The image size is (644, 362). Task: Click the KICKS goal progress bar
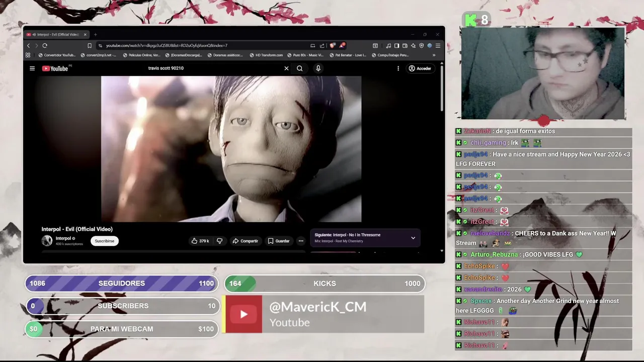[x=325, y=284]
